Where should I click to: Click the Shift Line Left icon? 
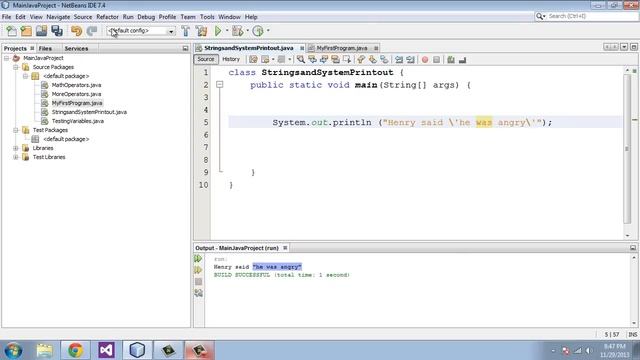click(399, 60)
